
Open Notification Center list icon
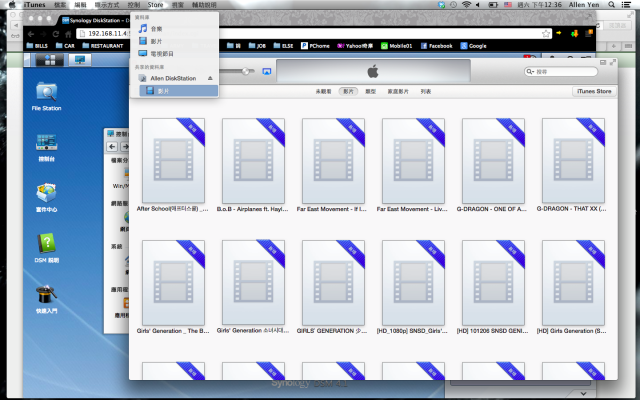coord(626,4)
